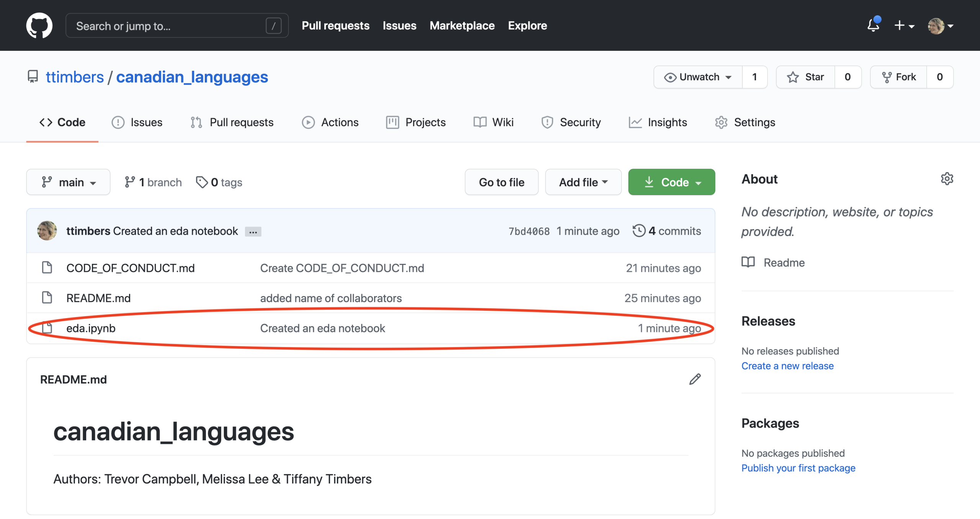
Task: Focus the Search or jump to field
Action: [168, 26]
